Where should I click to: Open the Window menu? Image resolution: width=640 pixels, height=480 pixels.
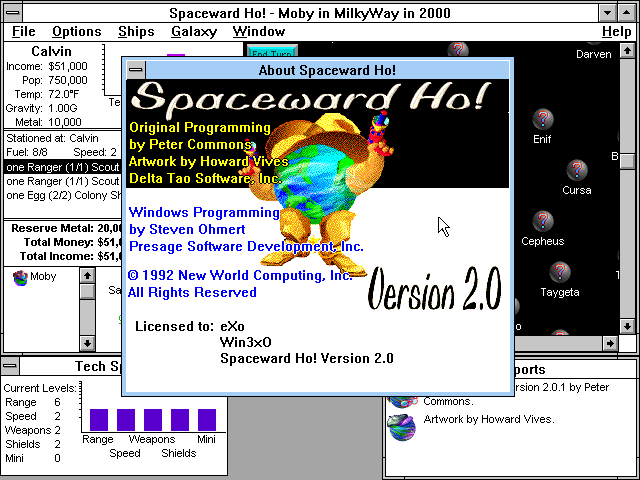(258, 31)
